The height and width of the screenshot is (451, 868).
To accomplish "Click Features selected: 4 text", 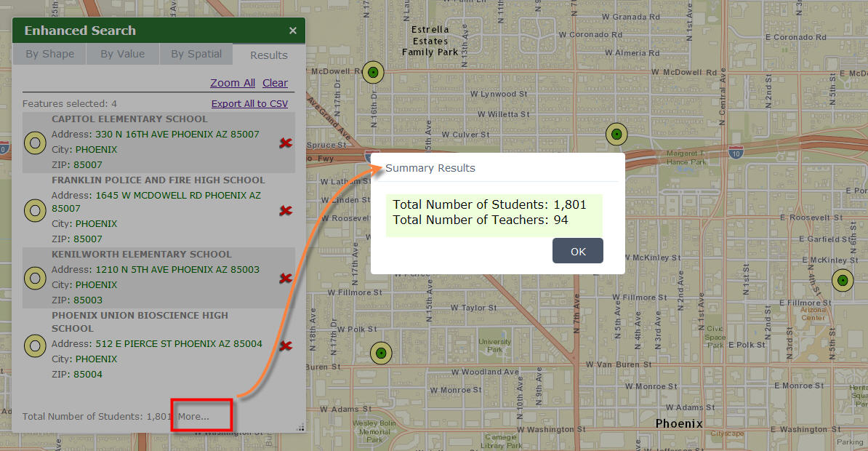I will (70, 103).
